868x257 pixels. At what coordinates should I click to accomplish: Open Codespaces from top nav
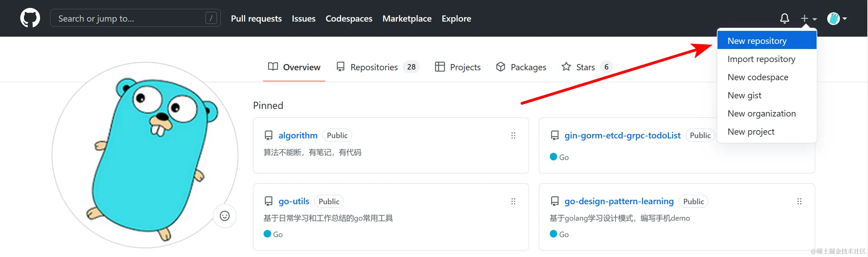pos(349,19)
